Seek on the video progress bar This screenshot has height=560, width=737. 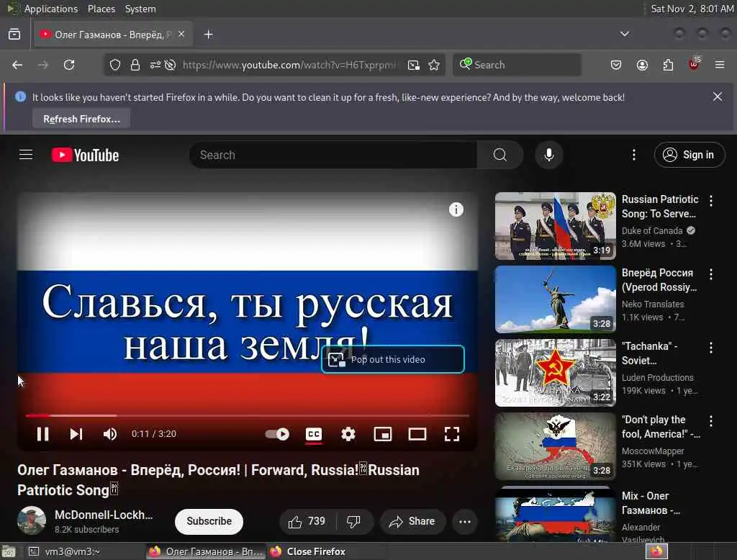click(x=248, y=415)
